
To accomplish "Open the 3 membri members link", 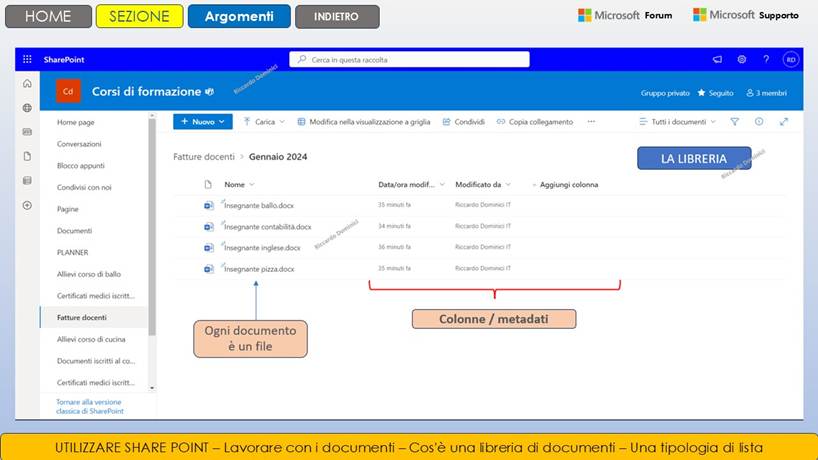I will [x=766, y=93].
